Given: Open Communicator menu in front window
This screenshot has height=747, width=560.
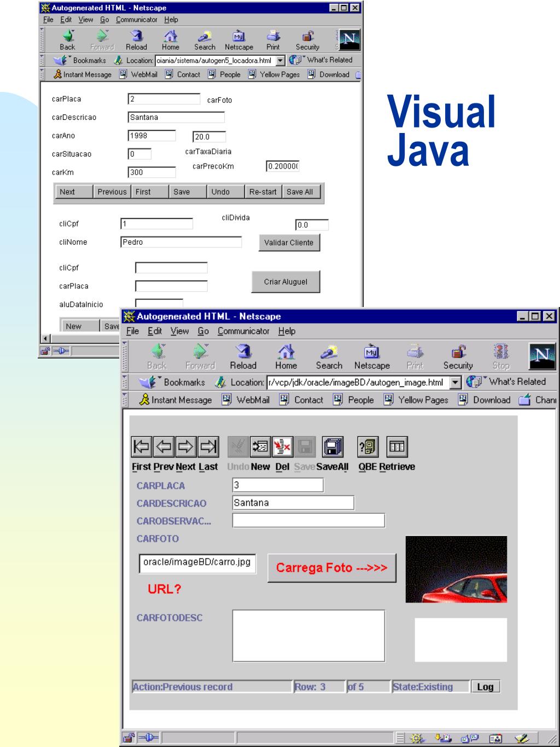Looking at the screenshot, I should [243, 331].
